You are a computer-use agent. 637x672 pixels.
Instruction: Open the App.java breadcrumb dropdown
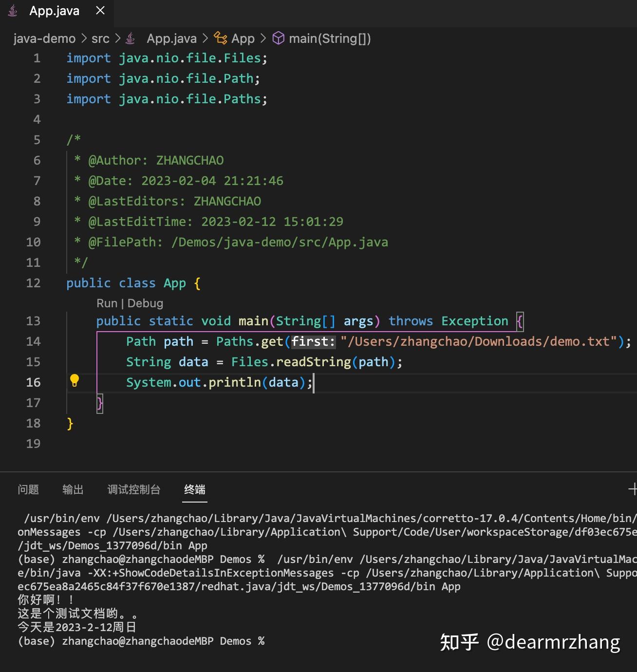pyautogui.click(x=171, y=38)
